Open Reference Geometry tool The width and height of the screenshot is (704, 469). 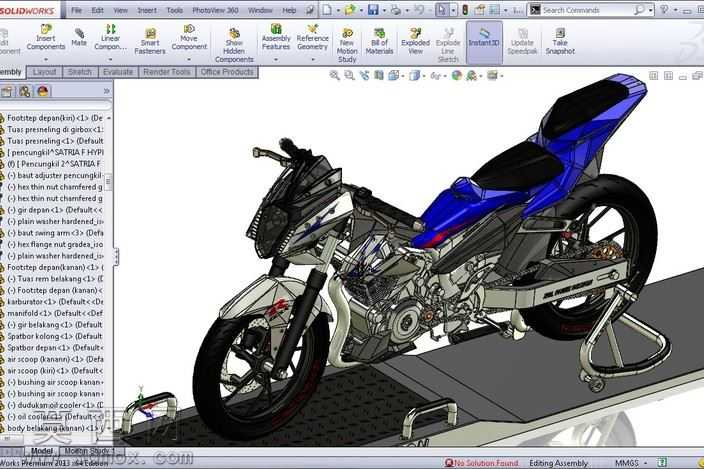[x=312, y=38]
